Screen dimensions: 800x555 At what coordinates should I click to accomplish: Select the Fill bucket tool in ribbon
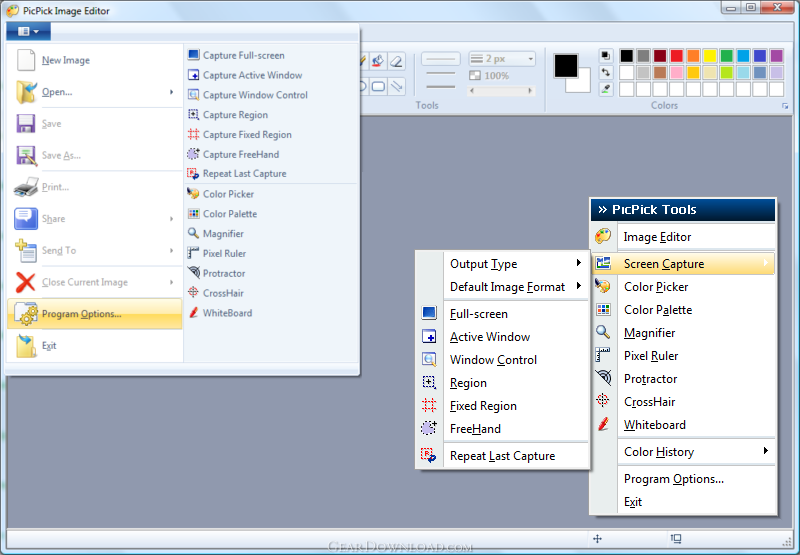pos(378,61)
